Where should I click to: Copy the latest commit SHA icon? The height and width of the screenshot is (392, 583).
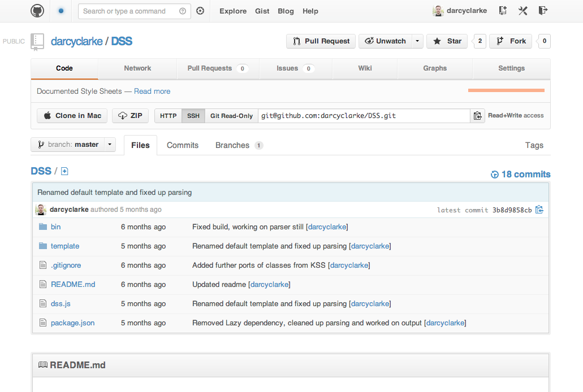(x=539, y=210)
